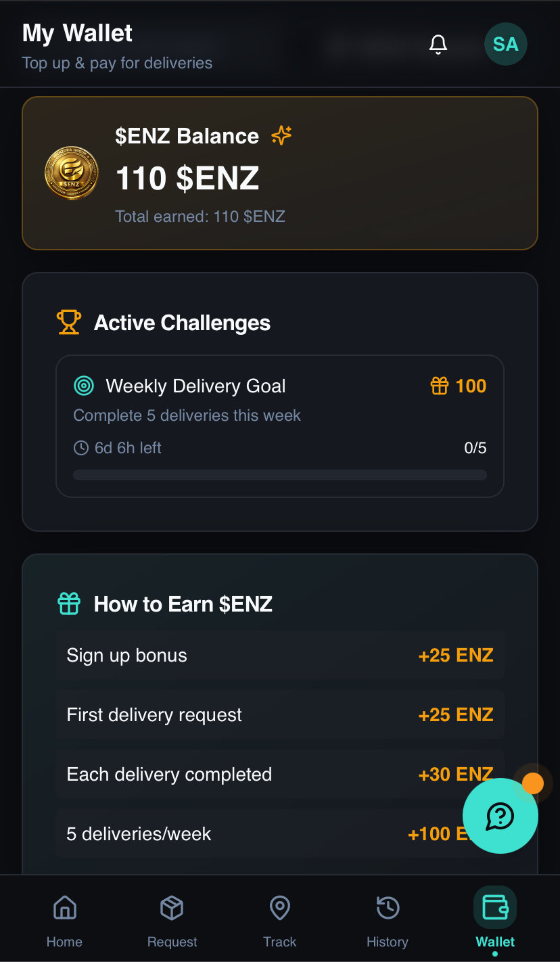Click the Active Challenges trophy icon
Image resolution: width=560 pixels, height=962 pixels.
tap(69, 323)
